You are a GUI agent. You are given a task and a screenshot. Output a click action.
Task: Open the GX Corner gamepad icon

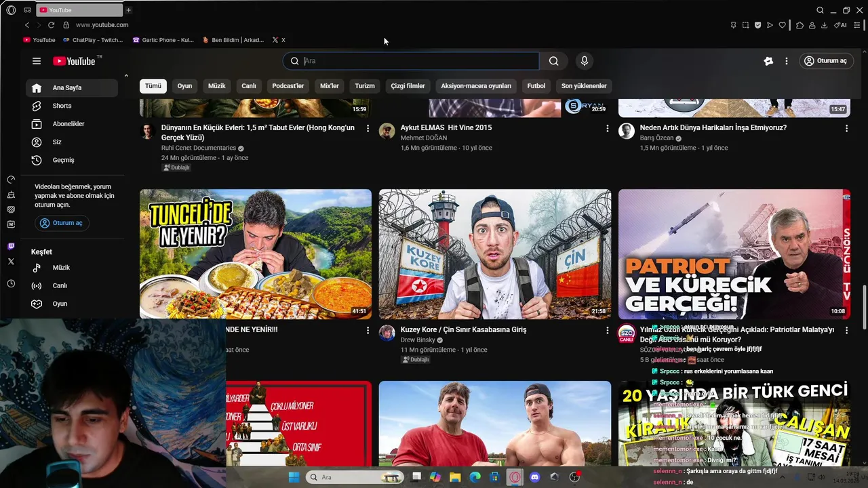tap(27, 10)
